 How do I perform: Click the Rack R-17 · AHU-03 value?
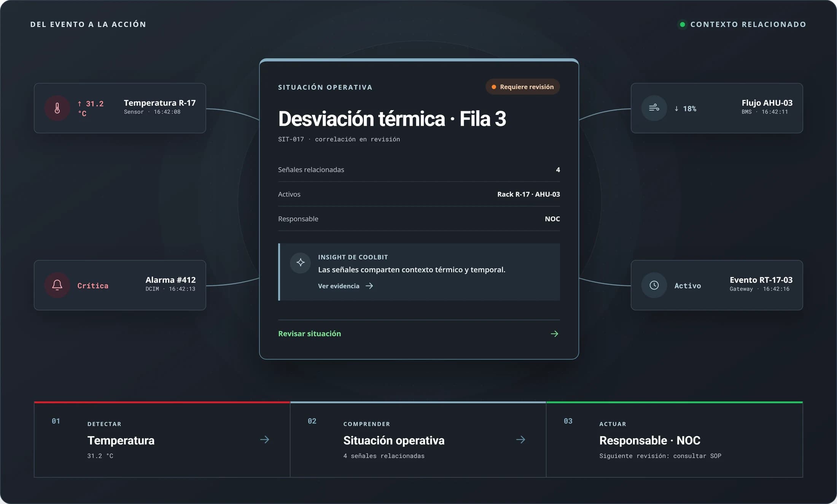[528, 194]
